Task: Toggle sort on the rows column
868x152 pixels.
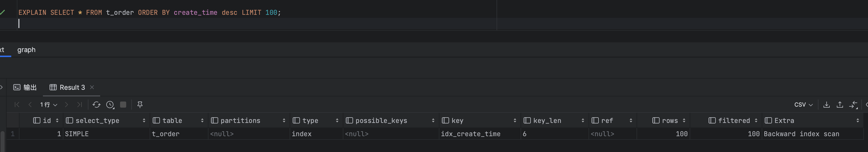Action: (684, 120)
